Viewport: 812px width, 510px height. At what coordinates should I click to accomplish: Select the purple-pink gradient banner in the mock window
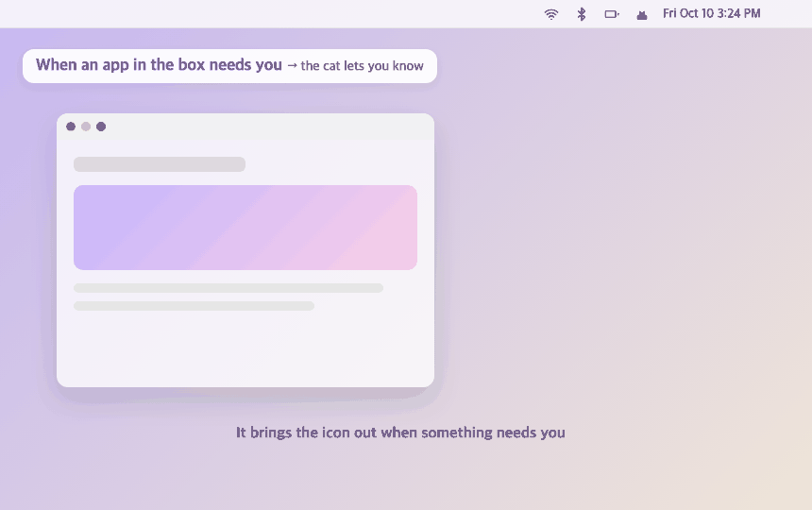click(245, 228)
